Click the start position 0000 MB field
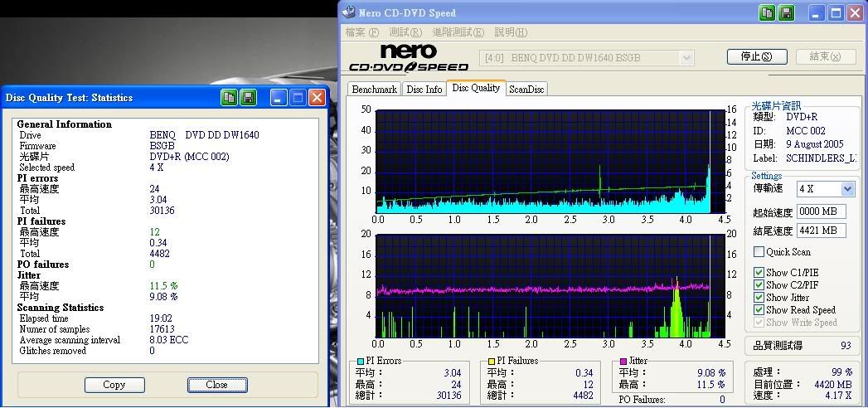868x408 pixels. (x=822, y=211)
